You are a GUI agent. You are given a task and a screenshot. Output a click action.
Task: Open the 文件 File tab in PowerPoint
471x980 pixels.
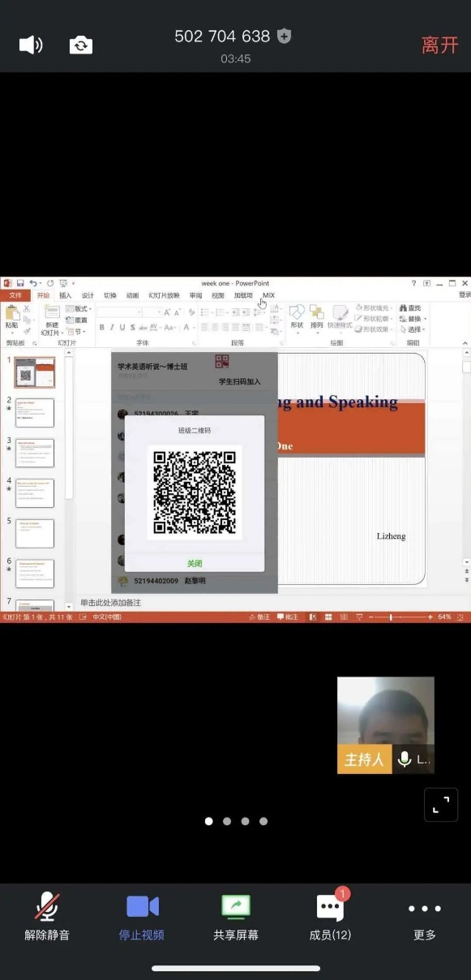coord(15,295)
